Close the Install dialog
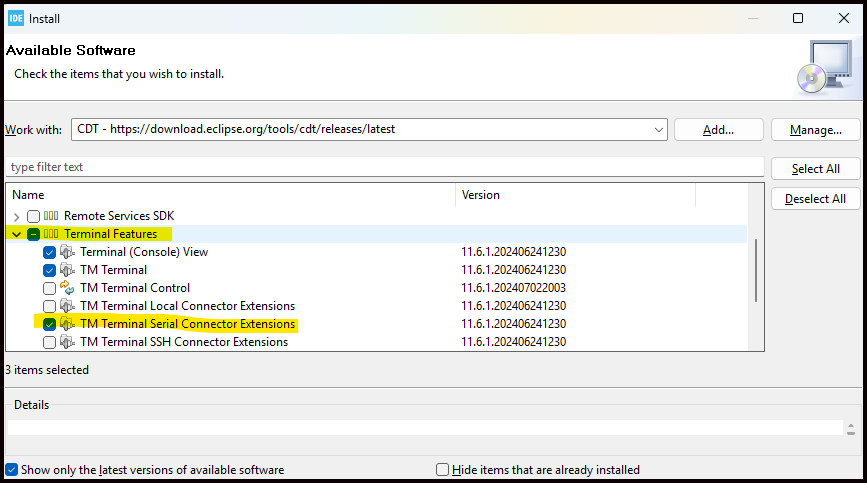The width and height of the screenshot is (867, 483). pyautogui.click(x=844, y=18)
